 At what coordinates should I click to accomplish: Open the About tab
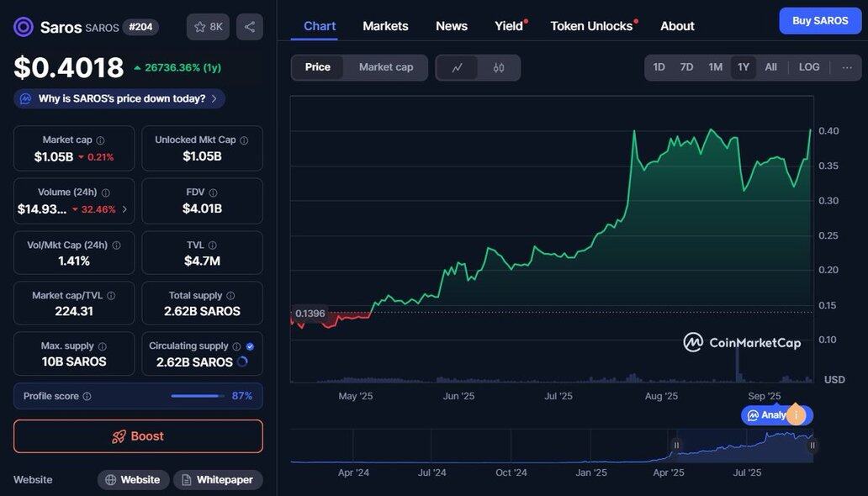point(677,26)
